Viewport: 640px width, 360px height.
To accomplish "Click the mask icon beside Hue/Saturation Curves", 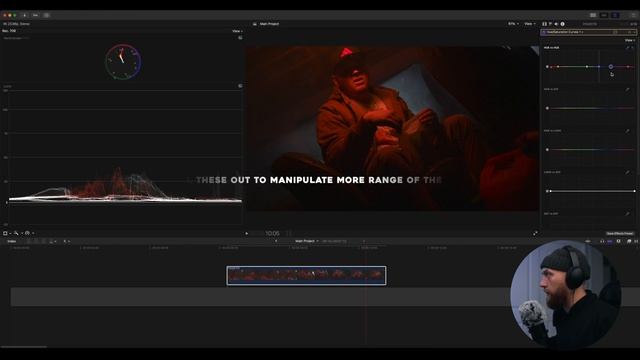I will pos(615,32).
